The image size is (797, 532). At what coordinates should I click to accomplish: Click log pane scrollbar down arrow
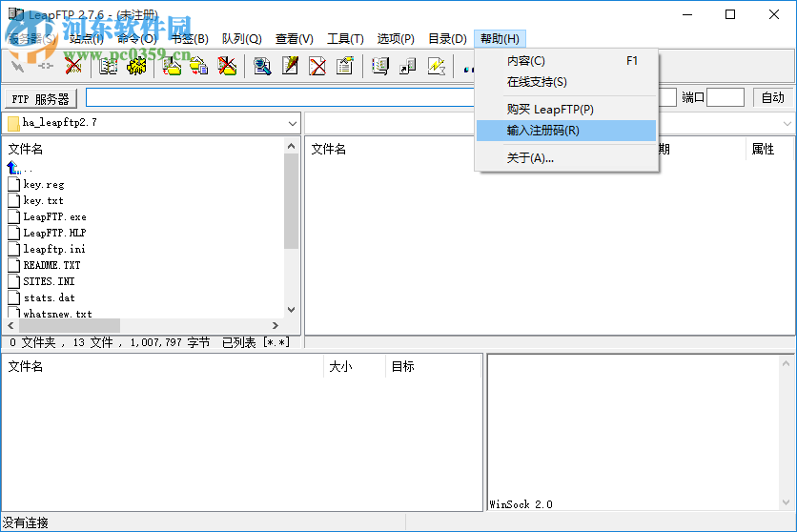[x=786, y=502]
